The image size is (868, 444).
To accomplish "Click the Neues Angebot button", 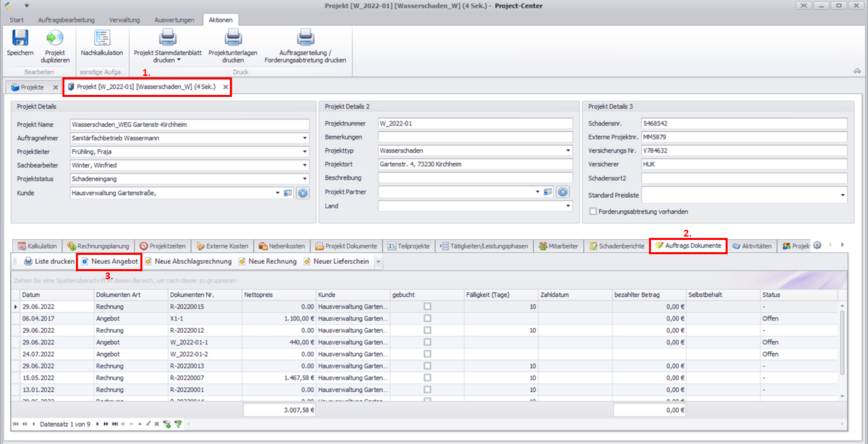I will [109, 261].
